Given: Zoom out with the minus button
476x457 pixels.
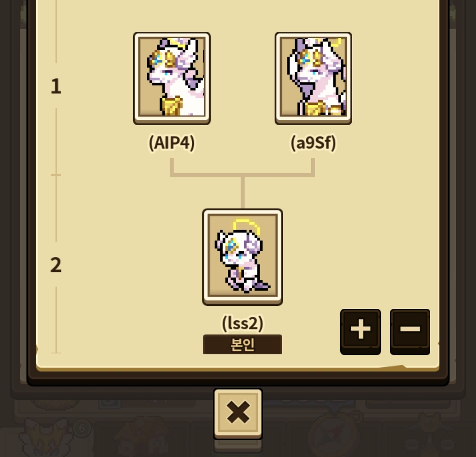Looking at the screenshot, I should click(x=410, y=331).
